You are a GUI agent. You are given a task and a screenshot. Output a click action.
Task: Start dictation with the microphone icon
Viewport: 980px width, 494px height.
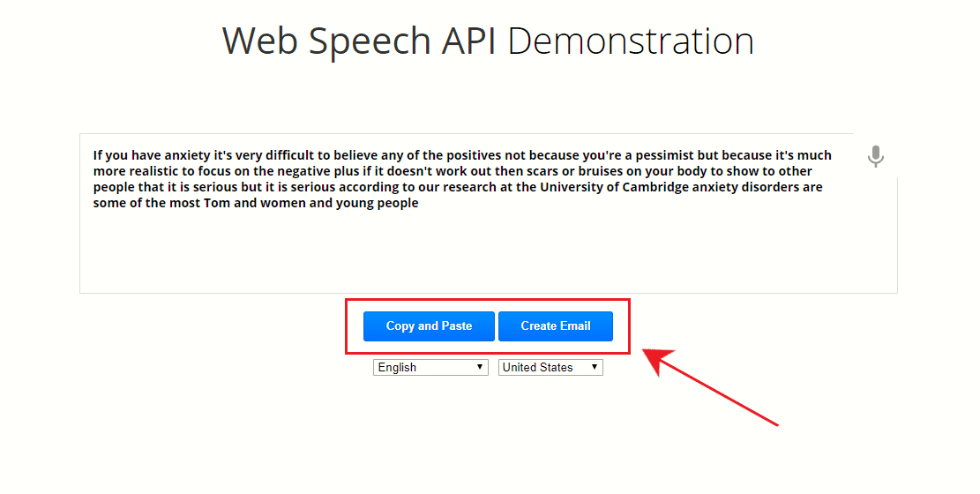(875, 157)
